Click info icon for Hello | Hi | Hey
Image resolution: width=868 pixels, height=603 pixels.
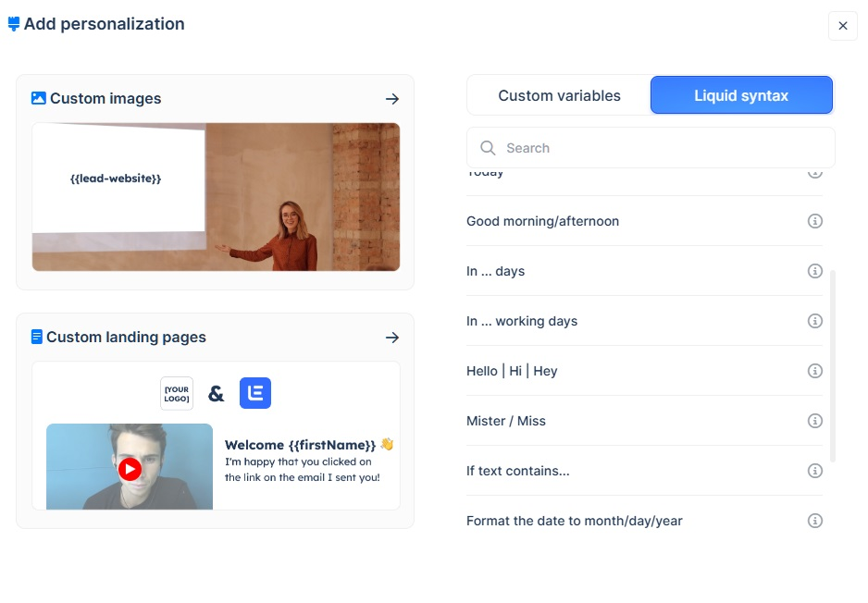814,371
